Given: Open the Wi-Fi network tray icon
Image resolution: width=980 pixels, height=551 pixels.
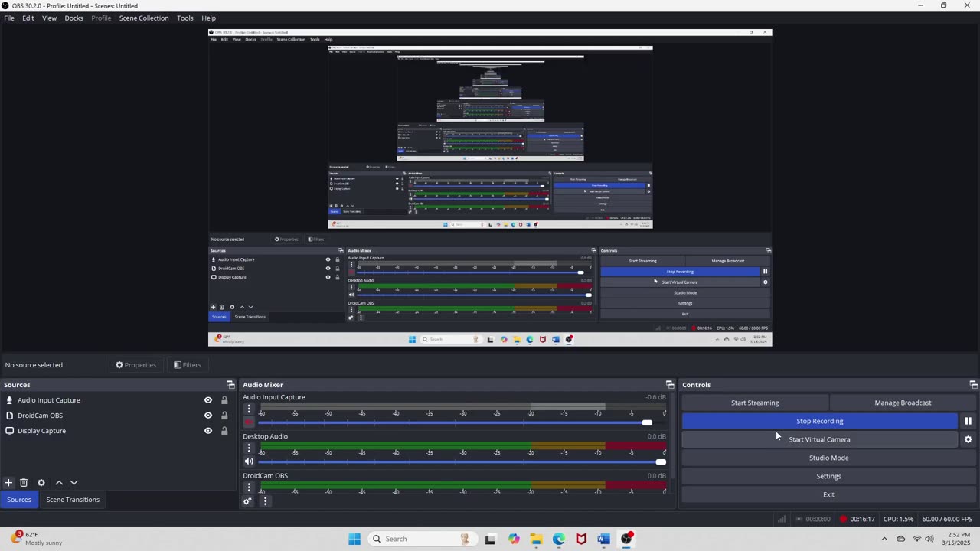Looking at the screenshot, I should [916, 539].
